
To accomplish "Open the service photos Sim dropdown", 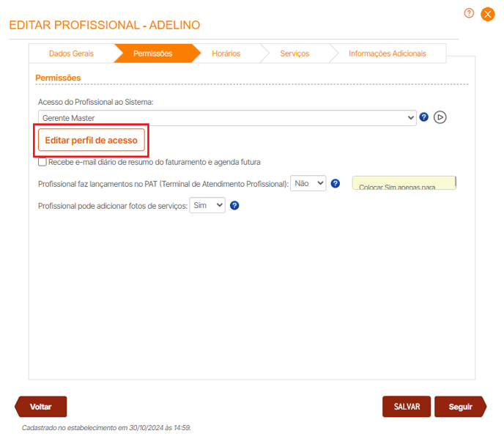I will (207, 206).
